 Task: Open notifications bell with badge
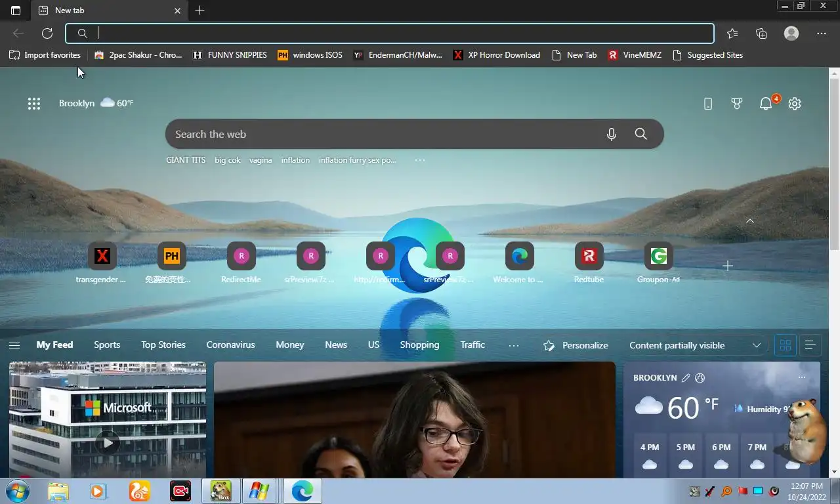pos(766,103)
